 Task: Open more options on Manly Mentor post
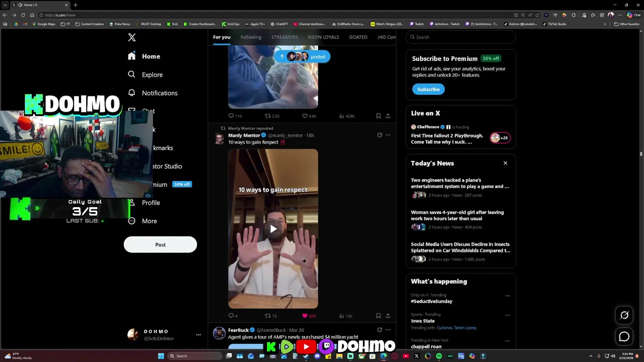(388, 135)
